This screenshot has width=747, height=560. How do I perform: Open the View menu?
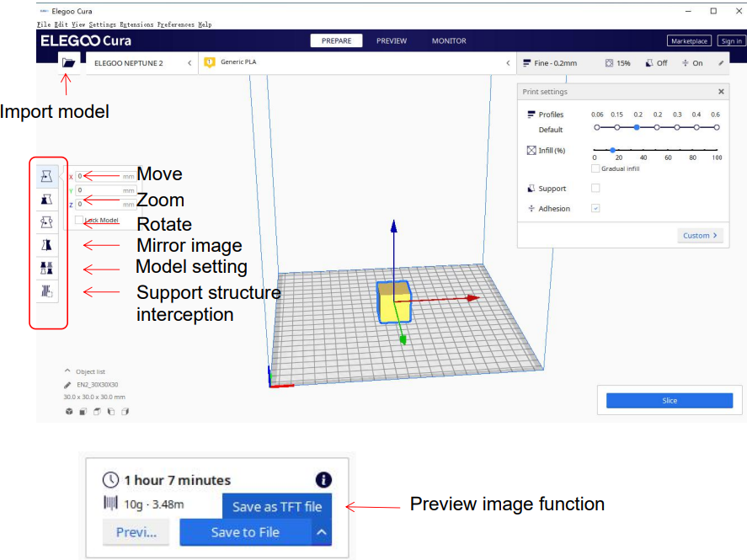(x=78, y=24)
